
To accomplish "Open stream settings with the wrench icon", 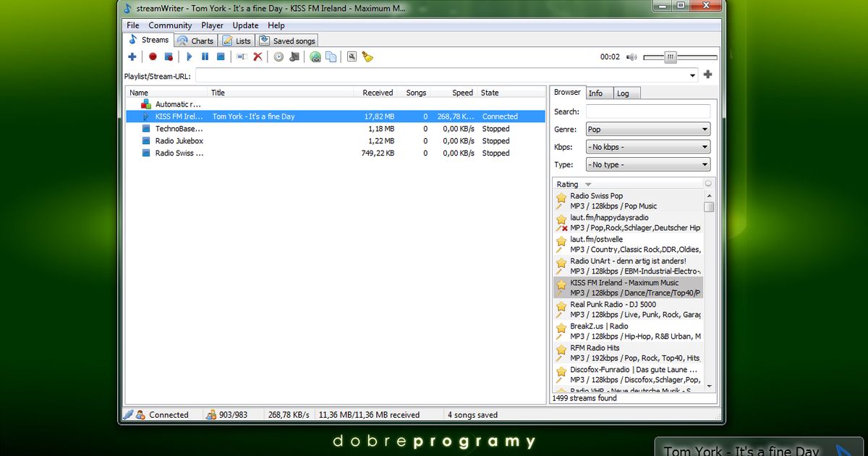I will [352, 56].
